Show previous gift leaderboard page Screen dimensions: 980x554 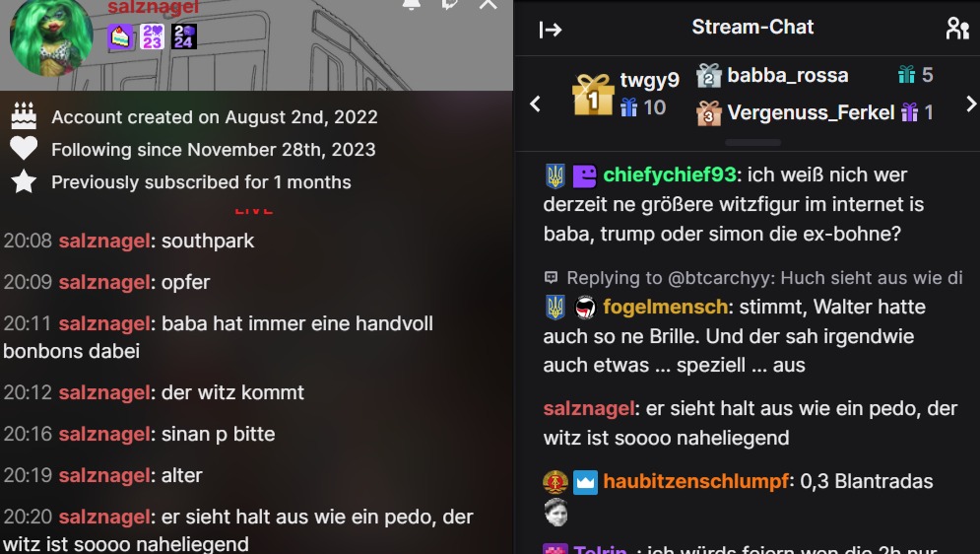point(535,104)
